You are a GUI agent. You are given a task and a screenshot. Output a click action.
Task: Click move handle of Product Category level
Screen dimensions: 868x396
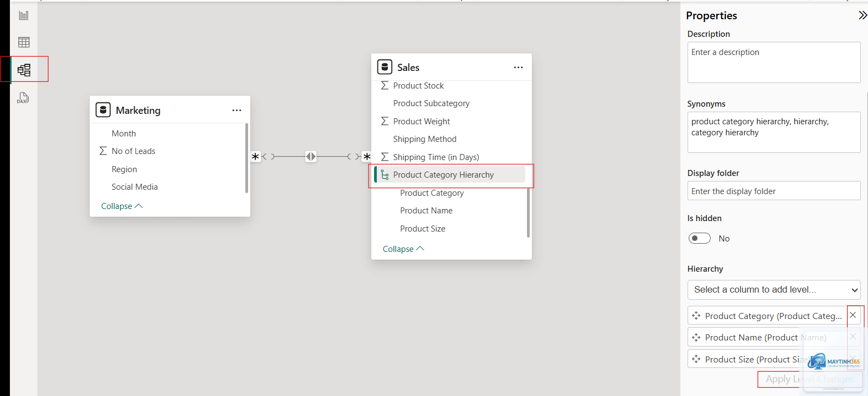coord(696,316)
